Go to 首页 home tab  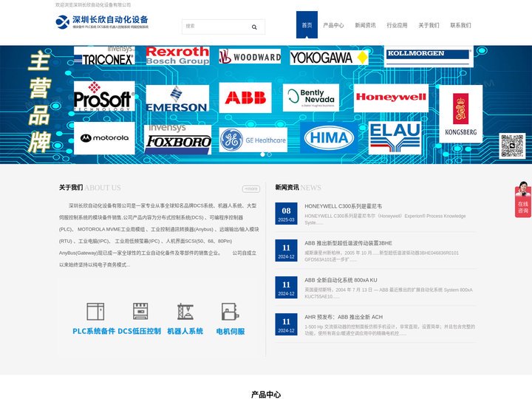click(307, 25)
